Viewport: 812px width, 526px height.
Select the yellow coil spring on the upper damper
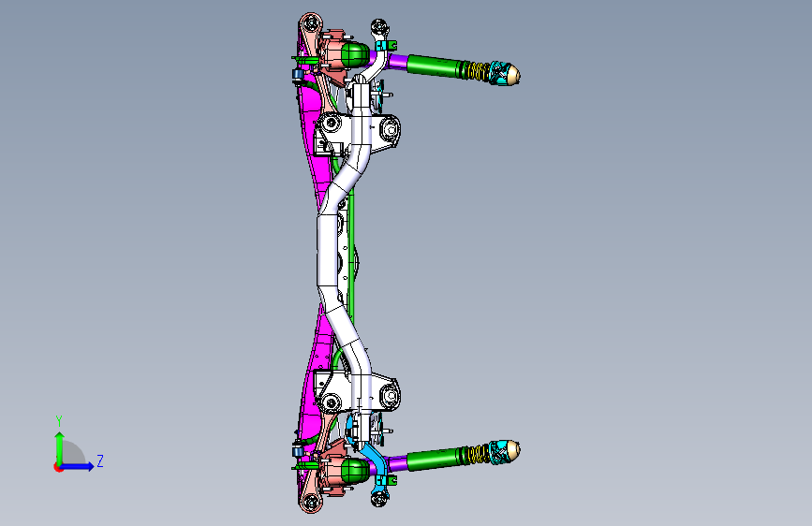(478, 71)
